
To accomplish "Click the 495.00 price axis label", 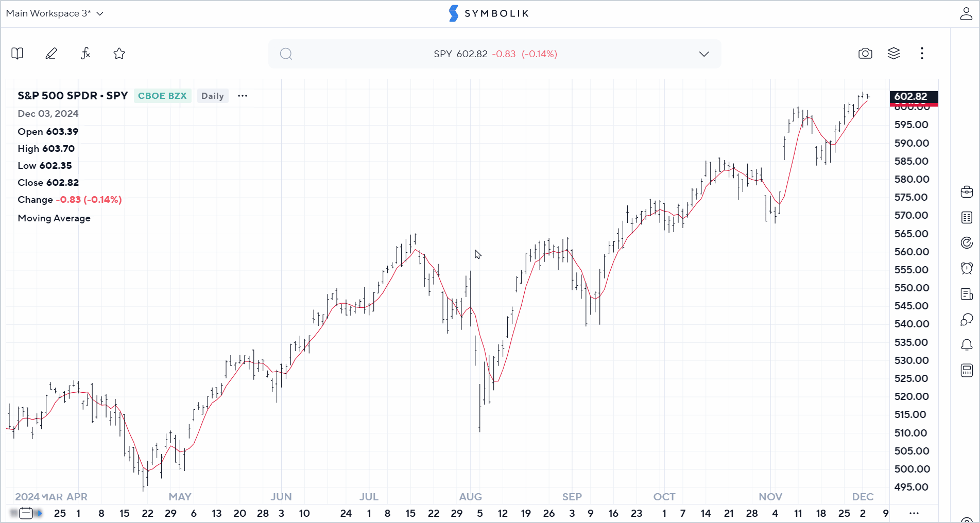I will pos(911,487).
